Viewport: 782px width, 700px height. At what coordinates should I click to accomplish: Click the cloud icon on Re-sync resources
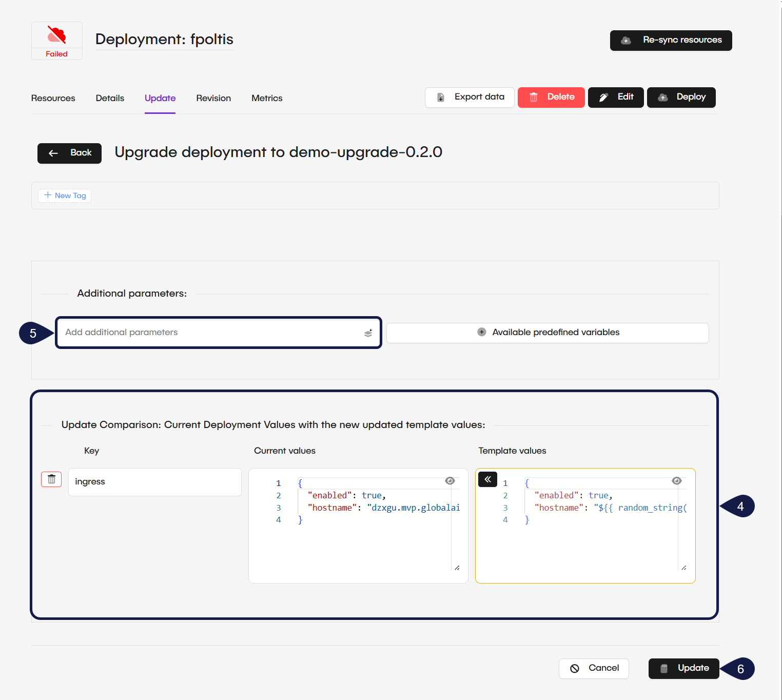[x=626, y=41]
